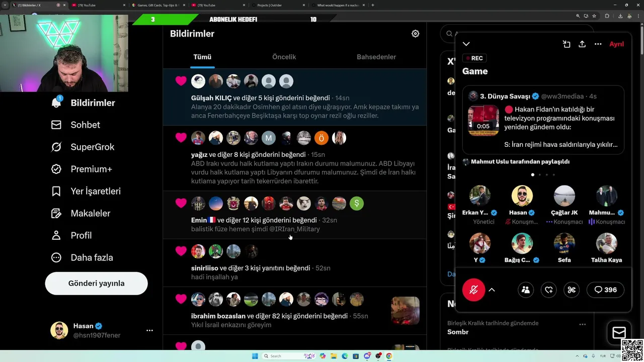This screenshot has height=362, width=644.
Task: Open the Y participant avatar
Action: (x=480, y=243)
